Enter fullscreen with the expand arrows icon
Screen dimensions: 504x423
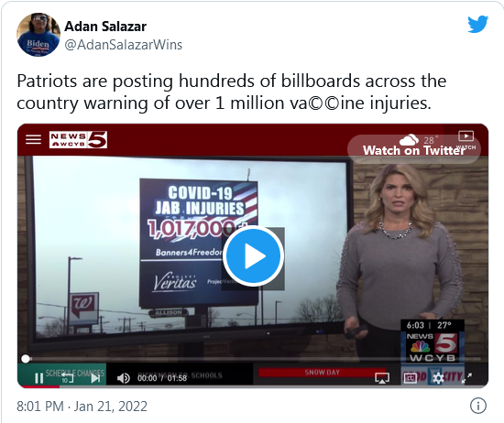(x=466, y=378)
